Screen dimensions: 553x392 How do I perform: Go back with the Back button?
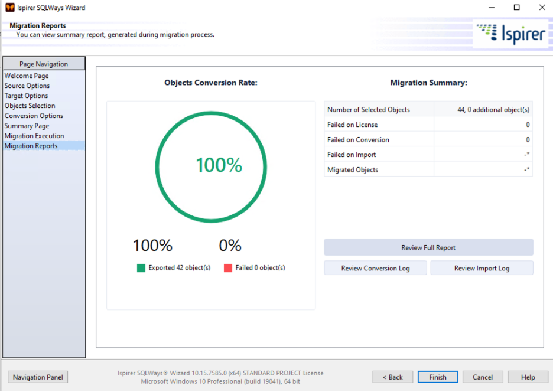coord(392,377)
